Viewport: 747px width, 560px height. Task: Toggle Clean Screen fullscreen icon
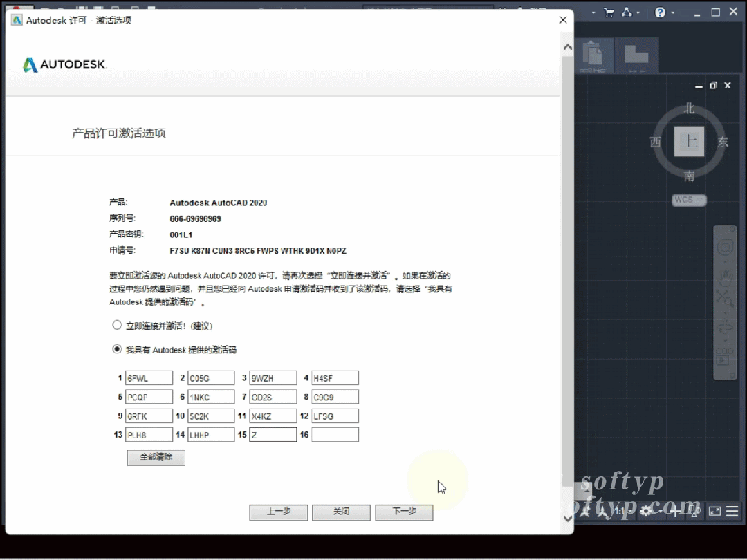tap(714, 512)
